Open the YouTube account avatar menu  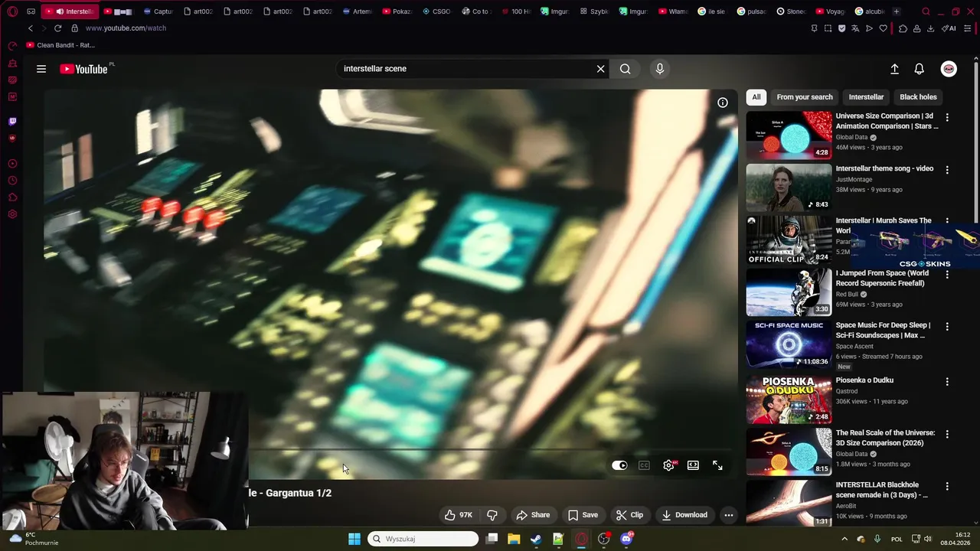pyautogui.click(x=949, y=69)
